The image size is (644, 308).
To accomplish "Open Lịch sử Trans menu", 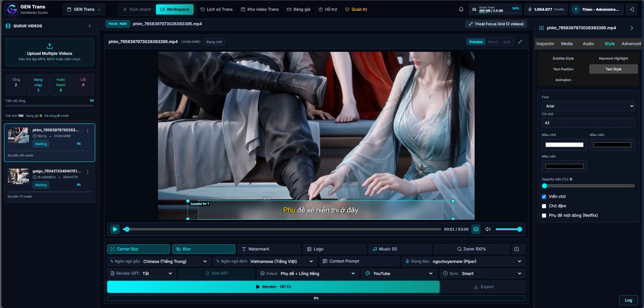I will click(216, 9).
